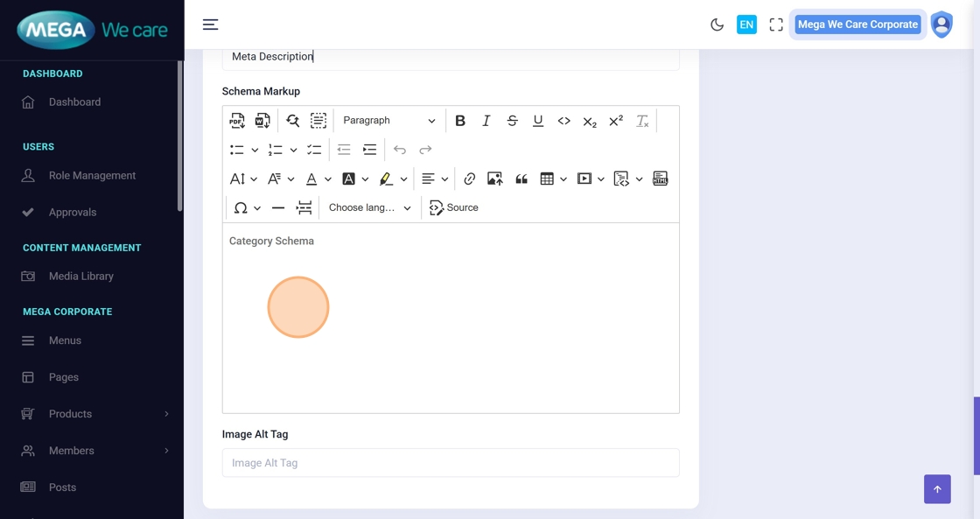The height and width of the screenshot is (519, 980).
Task: Click the Image Alt Tag field
Action: [451, 463]
